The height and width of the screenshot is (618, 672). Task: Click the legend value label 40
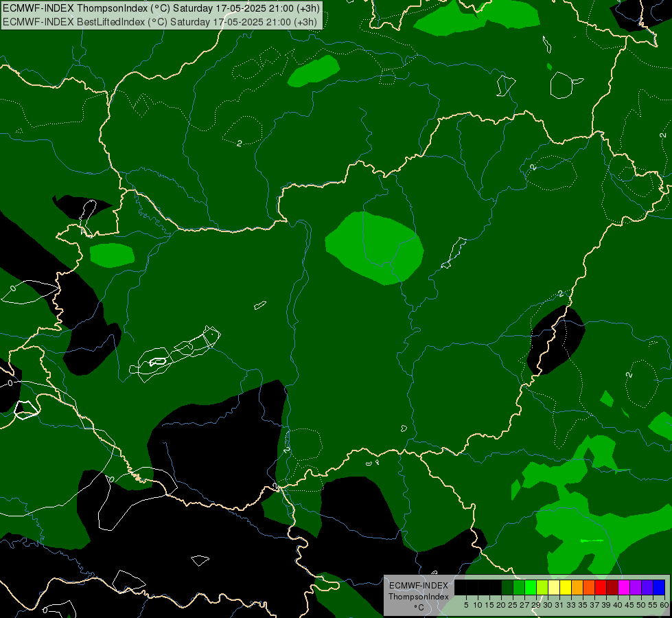tap(618, 605)
